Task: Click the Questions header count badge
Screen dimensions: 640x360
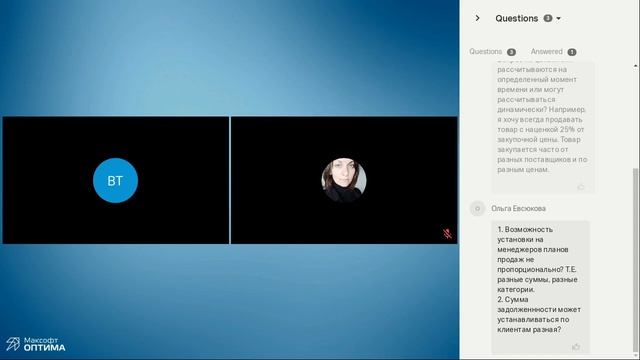Action: coord(548,18)
